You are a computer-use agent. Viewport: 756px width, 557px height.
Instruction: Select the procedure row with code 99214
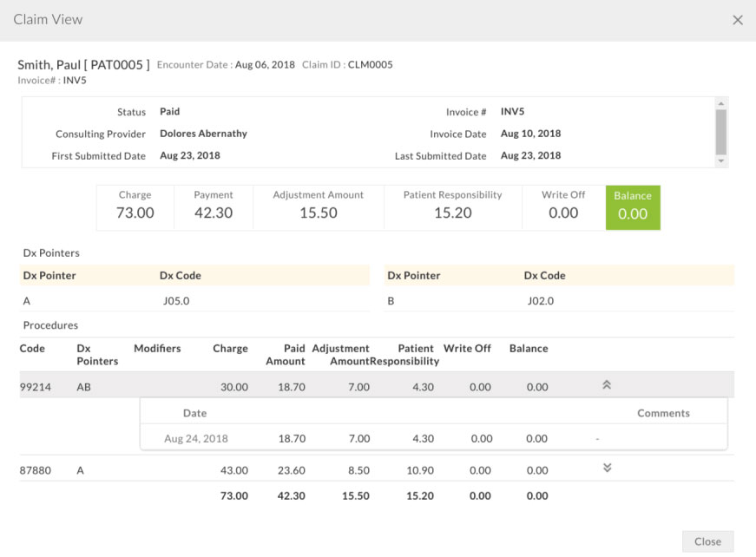tap(35, 387)
